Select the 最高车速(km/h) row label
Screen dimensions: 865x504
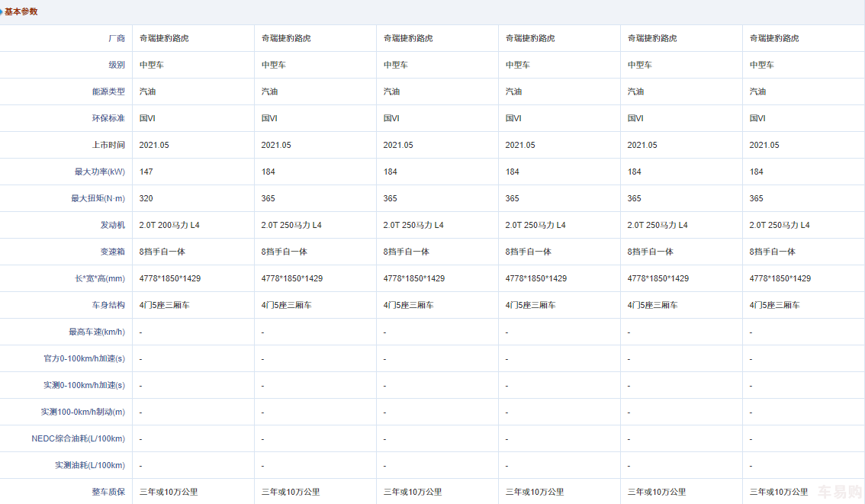[97, 332]
